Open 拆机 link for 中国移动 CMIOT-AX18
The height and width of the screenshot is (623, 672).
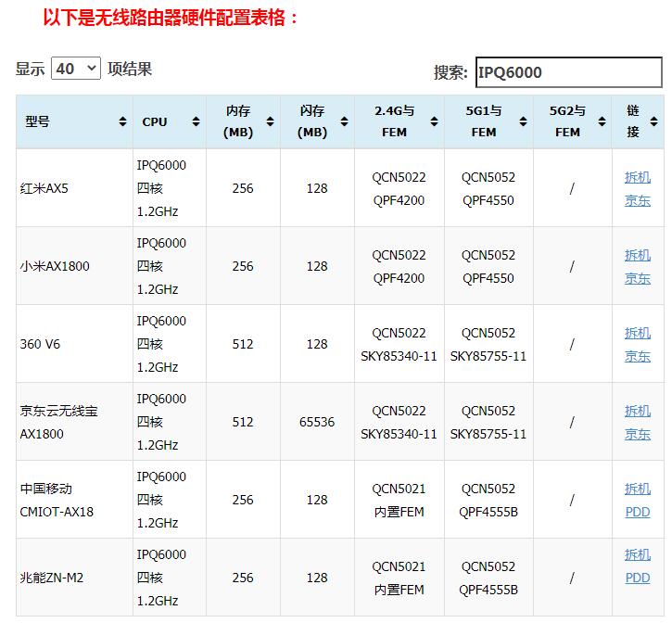point(638,489)
